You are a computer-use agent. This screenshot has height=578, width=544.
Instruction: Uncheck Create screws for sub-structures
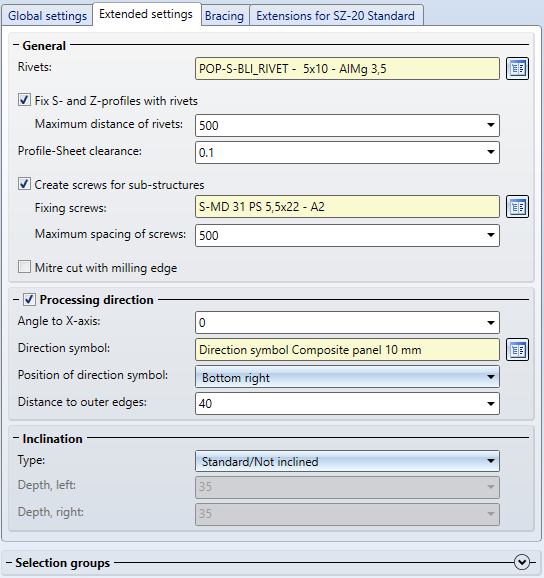tap(24, 184)
